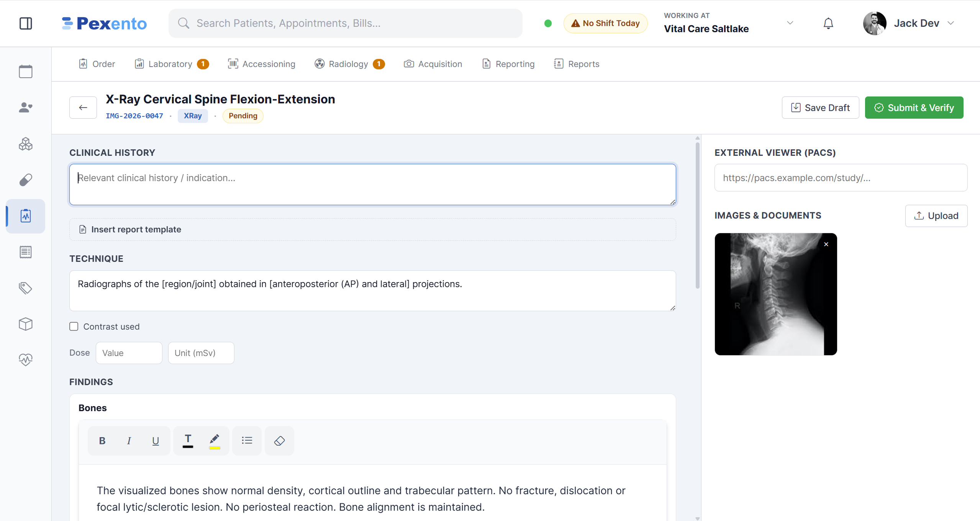Screen dimensions: 980x521
Task: Click the No Shift Today badge
Action: pos(605,23)
